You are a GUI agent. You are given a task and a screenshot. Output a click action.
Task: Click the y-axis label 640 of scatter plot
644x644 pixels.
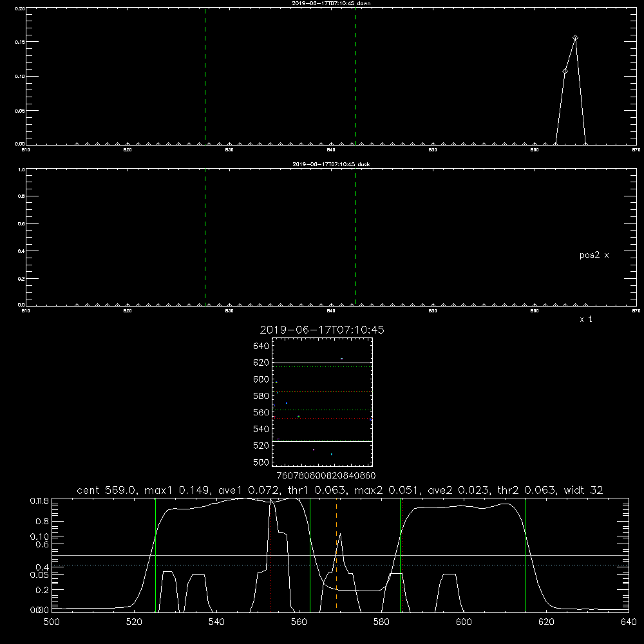(261, 346)
